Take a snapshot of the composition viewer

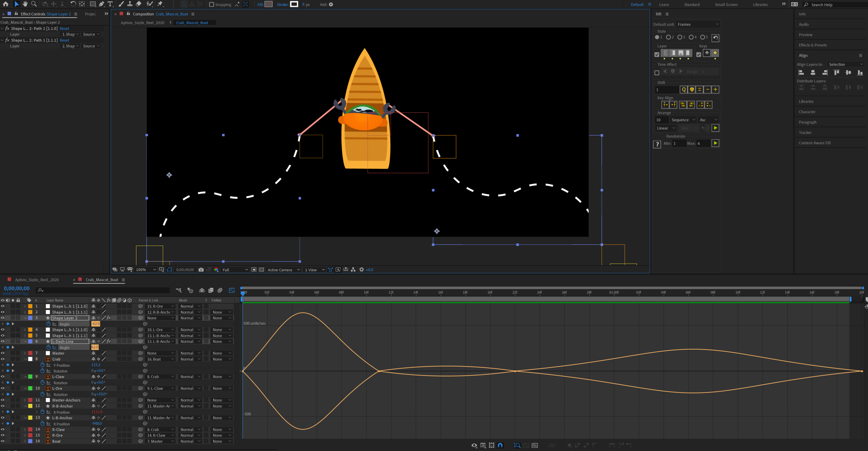point(201,269)
